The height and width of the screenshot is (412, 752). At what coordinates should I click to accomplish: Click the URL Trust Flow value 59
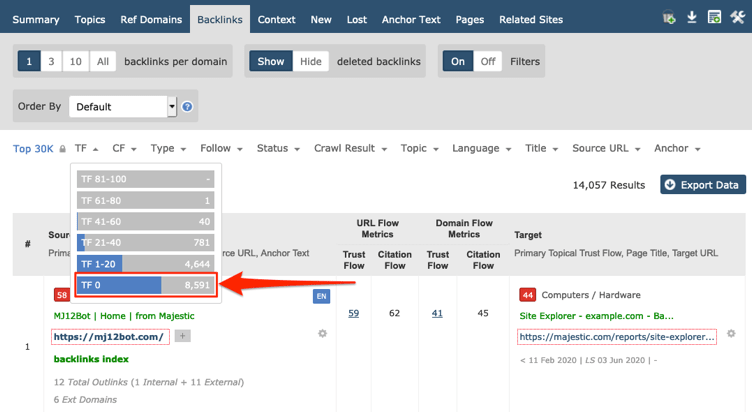tap(354, 313)
